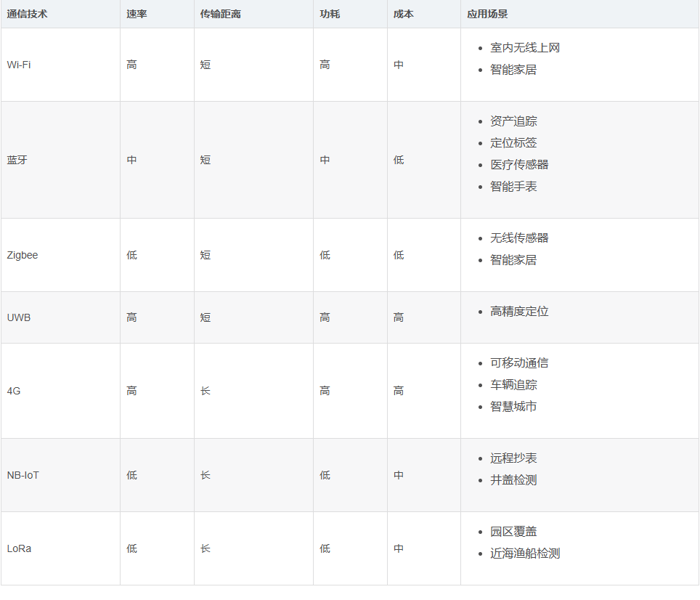This screenshot has height=600, width=700.
Task: Select the UWB technology name cell
Action: coord(19,317)
